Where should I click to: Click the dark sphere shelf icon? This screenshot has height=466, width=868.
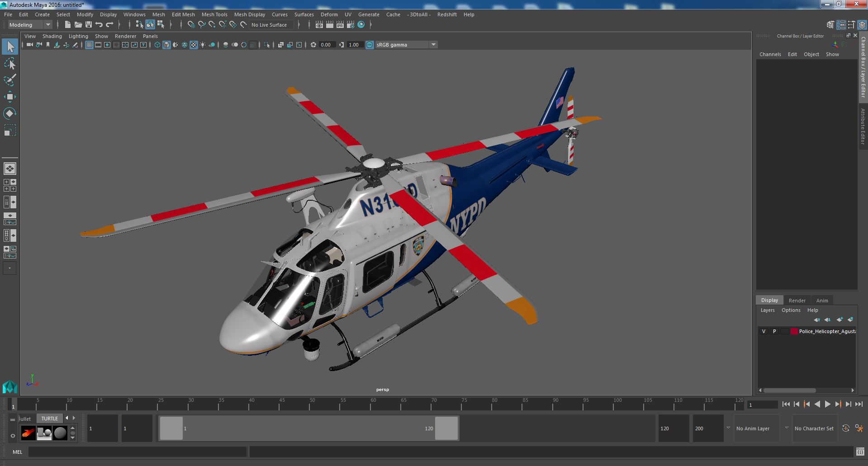point(60,433)
